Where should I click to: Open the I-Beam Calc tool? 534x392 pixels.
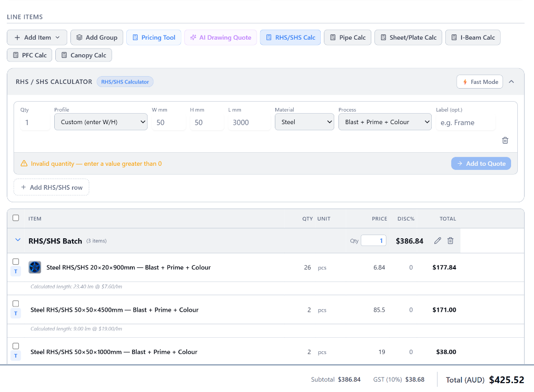472,38
